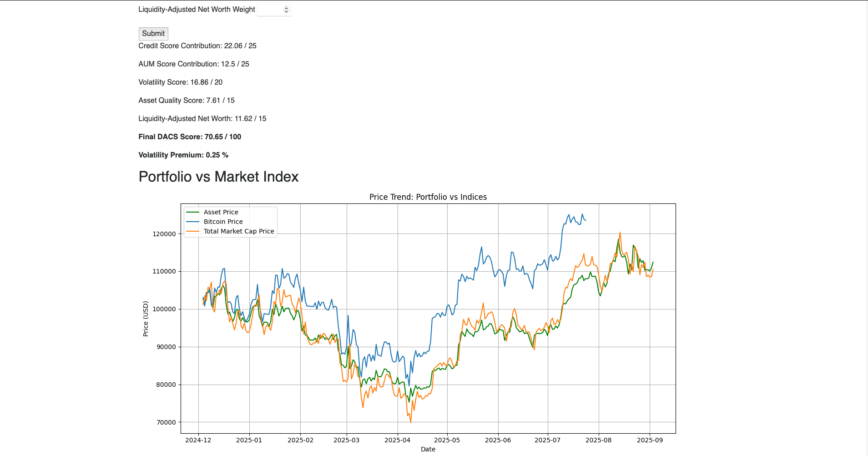This screenshot has height=456, width=868.
Task: Click inside the Liquidity-Adjusted Net Worth Weight field
Action: coord(270,10)
